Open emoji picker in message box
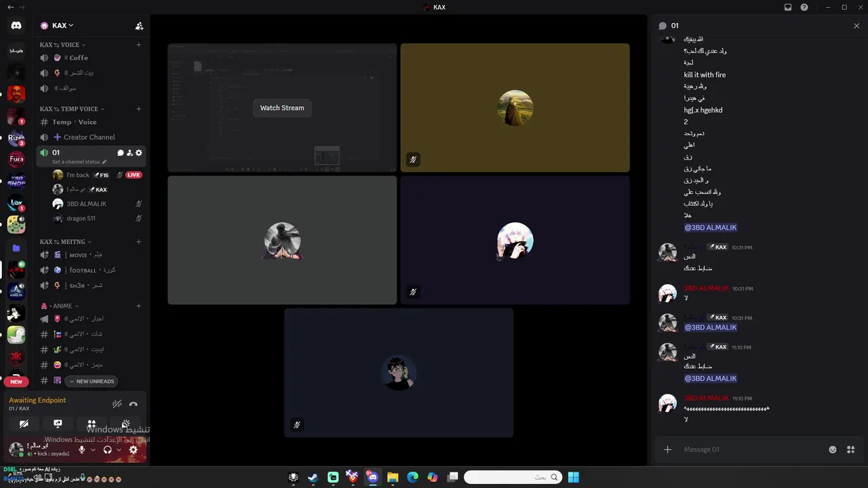This screenshot has width=868, height=488. (833, 449)
